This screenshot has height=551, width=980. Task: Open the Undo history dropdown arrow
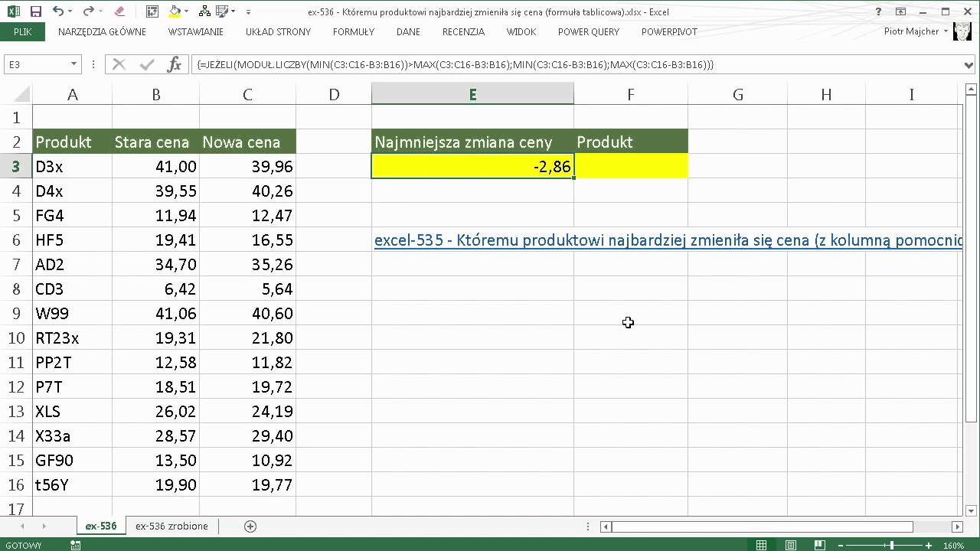(x=72, y=11)
